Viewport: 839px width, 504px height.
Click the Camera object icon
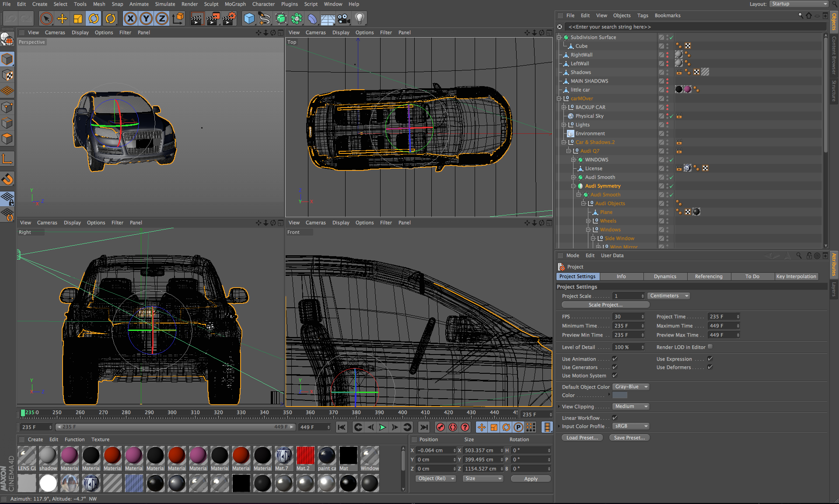pyautogui.click(x=344, y=18)
